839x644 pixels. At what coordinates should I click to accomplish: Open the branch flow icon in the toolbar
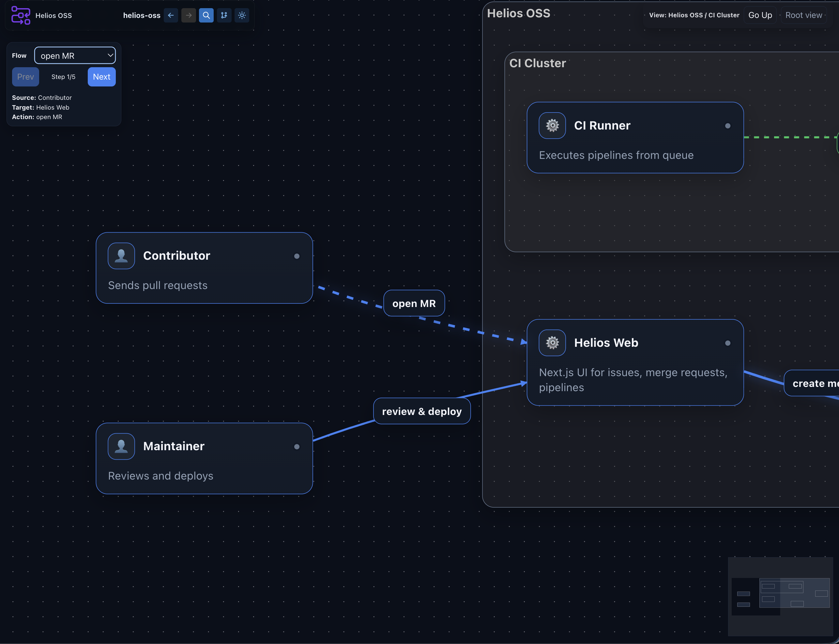pyautogui.click(x=224, y=15)
